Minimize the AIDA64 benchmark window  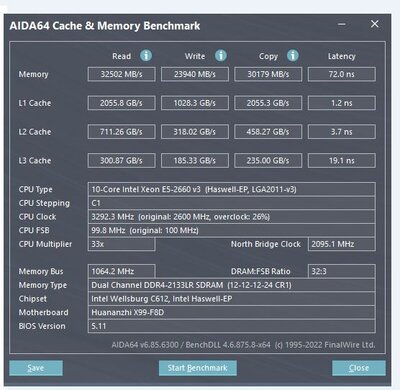(342, 24)
